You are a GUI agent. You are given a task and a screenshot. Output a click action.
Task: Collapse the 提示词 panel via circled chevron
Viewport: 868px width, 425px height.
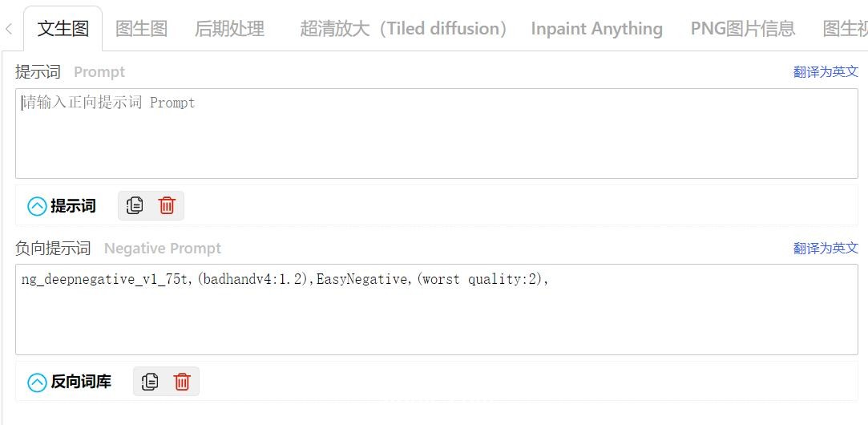click(x=37, y=207)
